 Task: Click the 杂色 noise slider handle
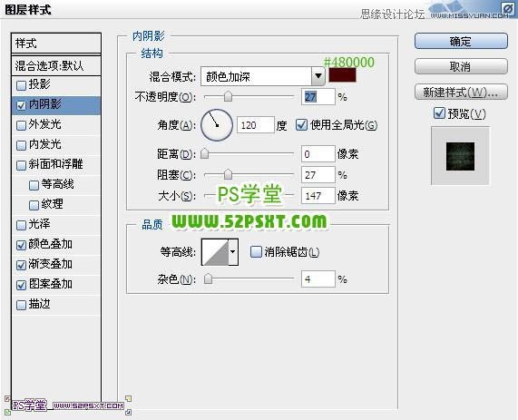(x=208, y=278)
